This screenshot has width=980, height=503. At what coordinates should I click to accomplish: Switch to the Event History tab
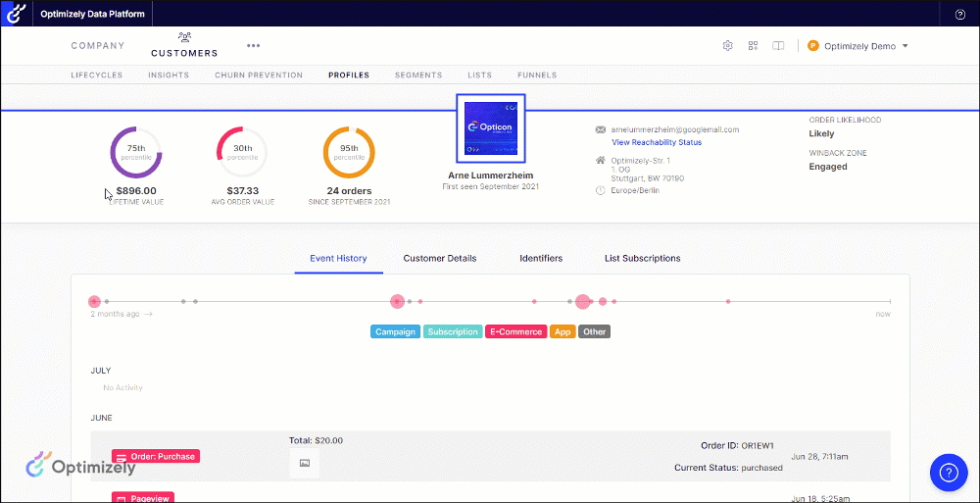338,259
